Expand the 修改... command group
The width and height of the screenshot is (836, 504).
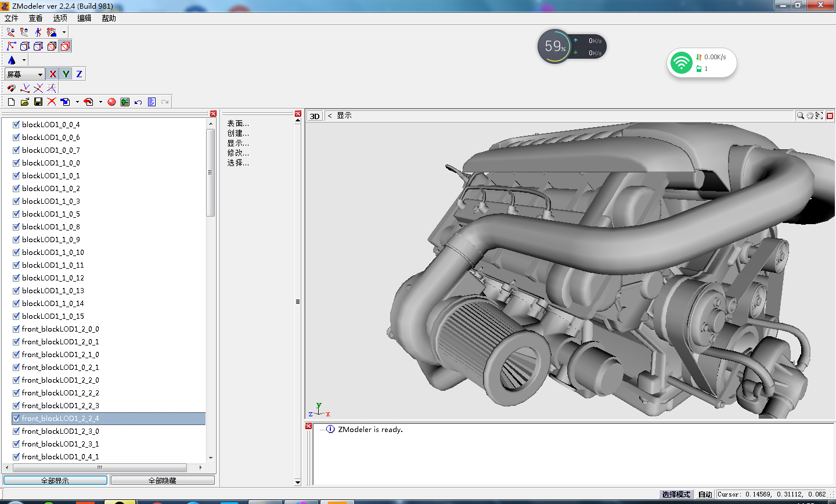coord(238,153)
